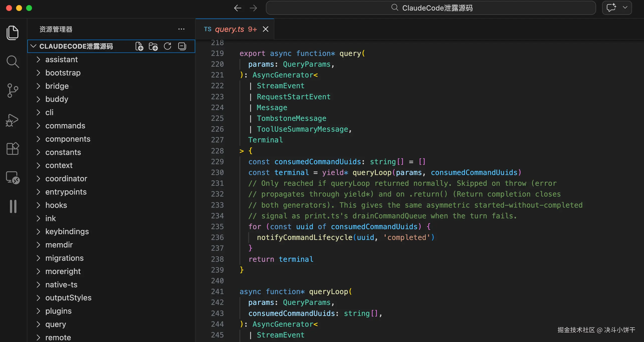Open the Search view in activity bar
The height and width of the screenshot is (342, 644).
pos(13,62)
